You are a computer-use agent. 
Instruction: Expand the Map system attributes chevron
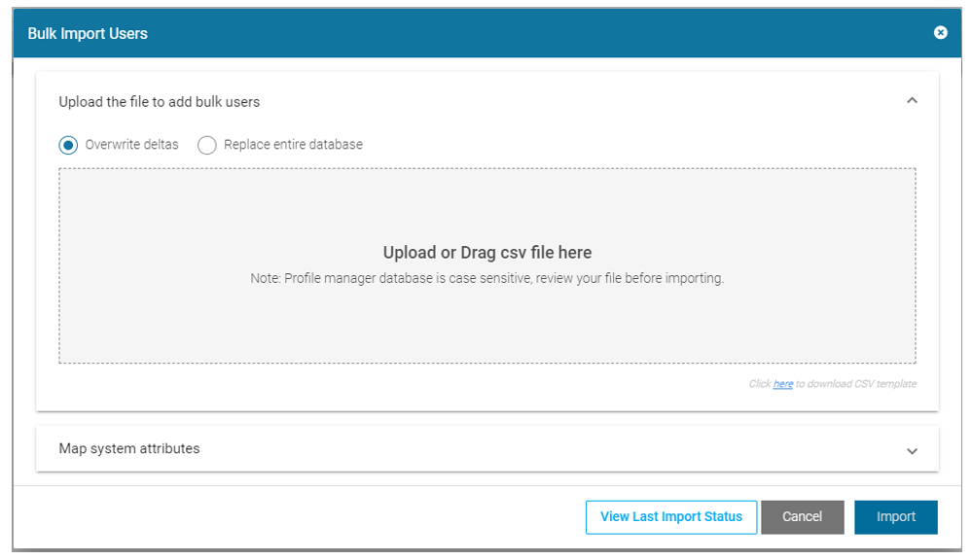click(912, 451)
